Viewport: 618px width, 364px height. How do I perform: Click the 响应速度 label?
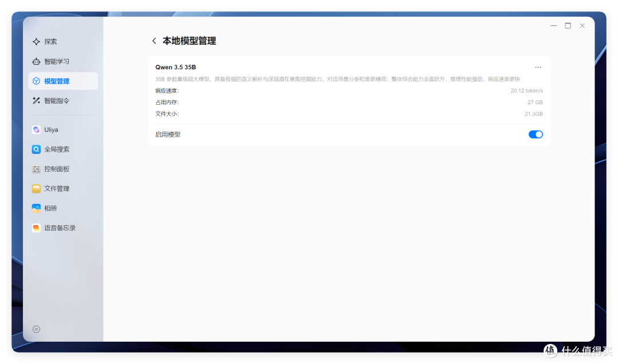click(x=167, y=90)
